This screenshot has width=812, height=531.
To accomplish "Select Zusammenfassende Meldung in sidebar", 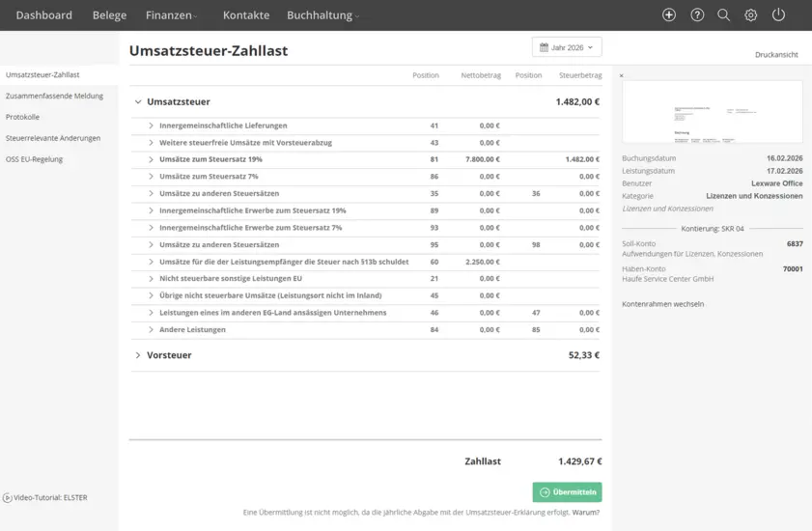I will click(54, 96).
